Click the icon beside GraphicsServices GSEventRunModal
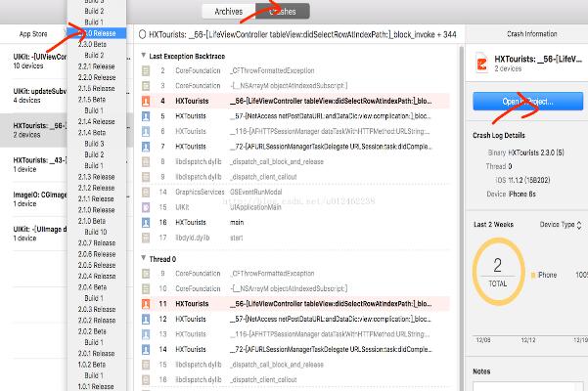 pos(146,193)
